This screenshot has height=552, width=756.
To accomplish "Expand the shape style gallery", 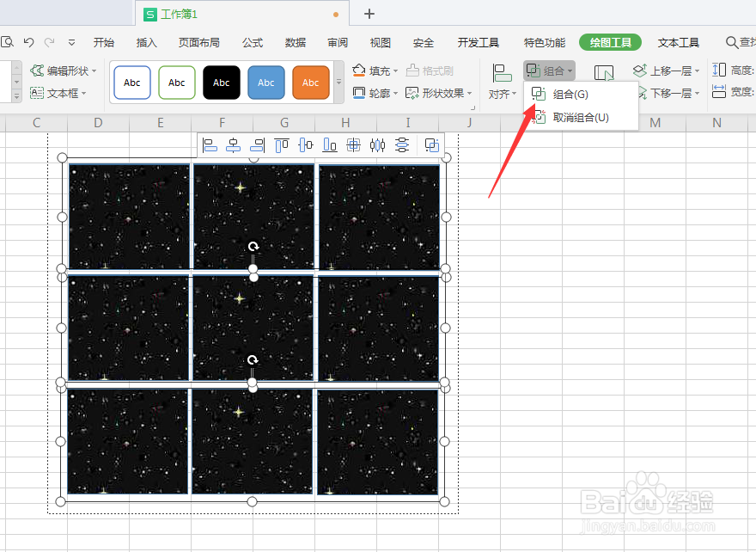I will click(x=339, y=82).
